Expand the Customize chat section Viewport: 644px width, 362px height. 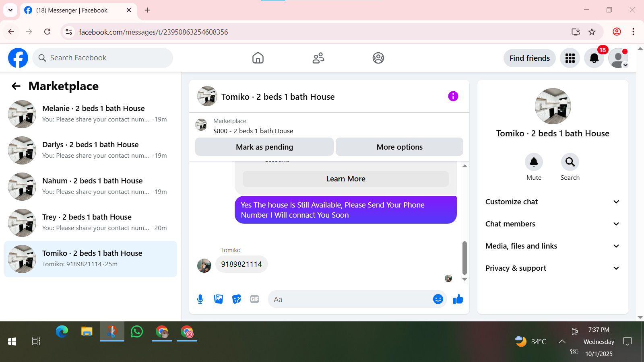click(x=553, y=202)
